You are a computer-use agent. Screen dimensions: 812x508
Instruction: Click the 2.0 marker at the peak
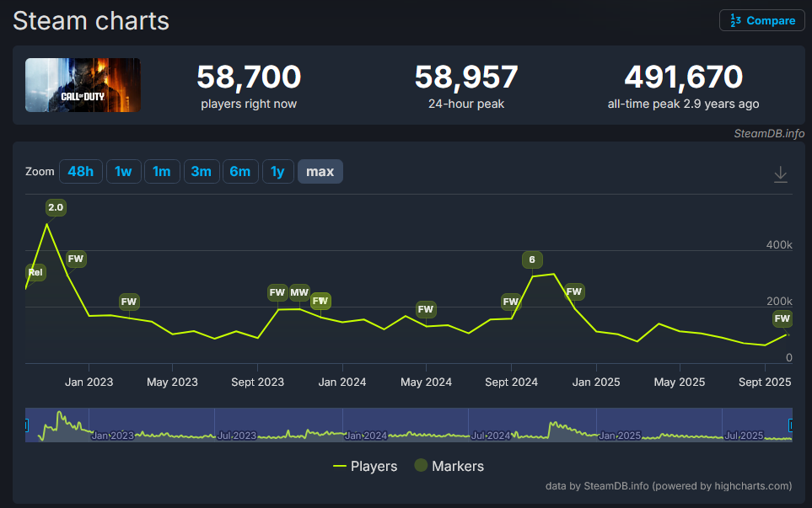(x=56, y=207)
